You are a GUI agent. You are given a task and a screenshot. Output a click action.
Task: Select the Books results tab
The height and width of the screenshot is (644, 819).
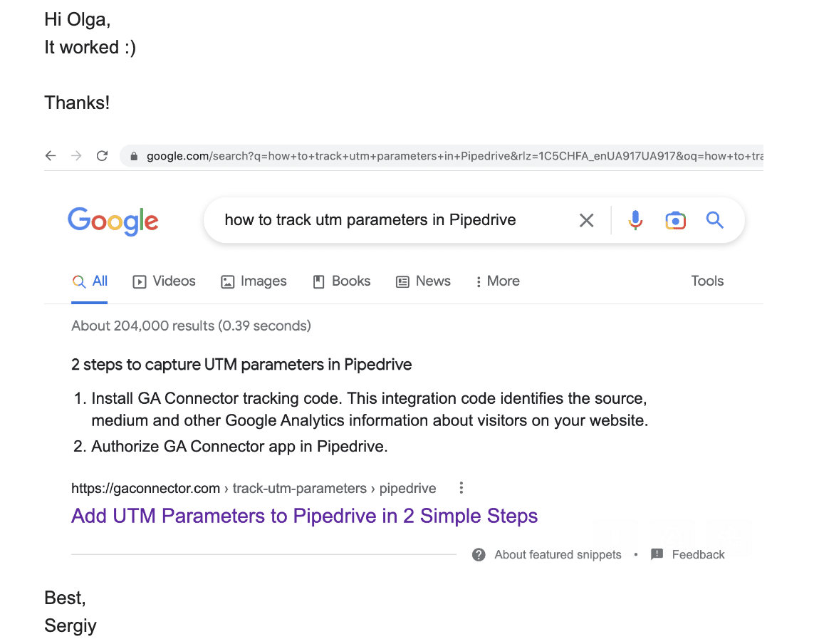coord(342,281)
